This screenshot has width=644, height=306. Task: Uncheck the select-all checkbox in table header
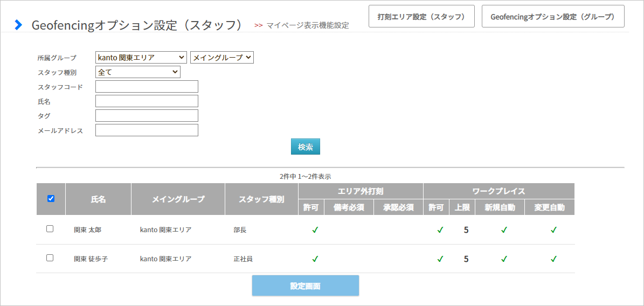[51, 199]
